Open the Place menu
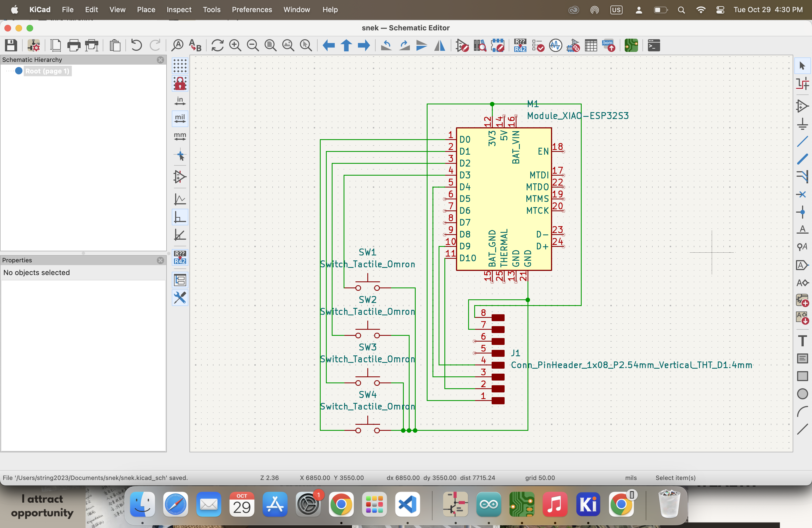This screenshot has width=812, height=528. coord(146,10)
